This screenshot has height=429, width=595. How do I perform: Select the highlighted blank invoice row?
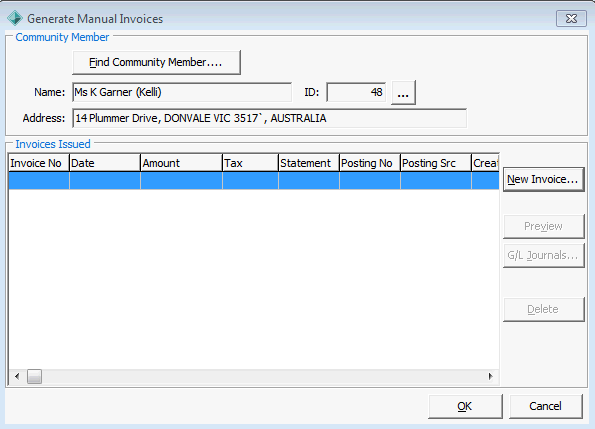tap(254, 181)
